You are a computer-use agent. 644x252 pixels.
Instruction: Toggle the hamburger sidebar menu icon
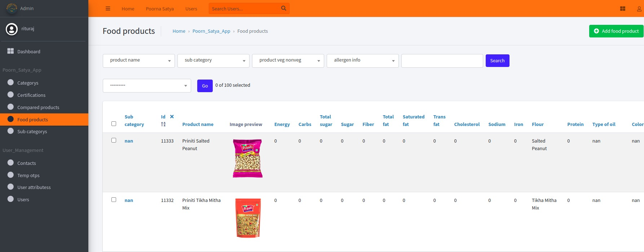click(108, 9)
